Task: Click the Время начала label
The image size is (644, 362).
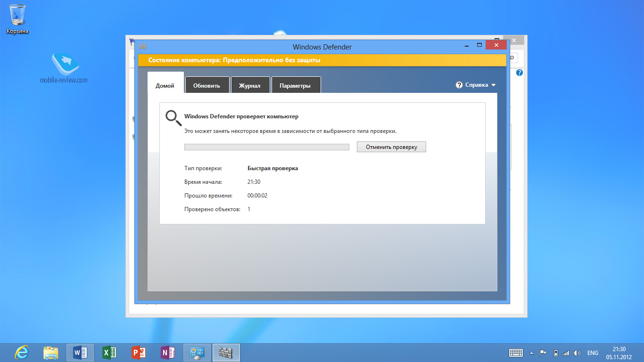Action: click(203, 181)
